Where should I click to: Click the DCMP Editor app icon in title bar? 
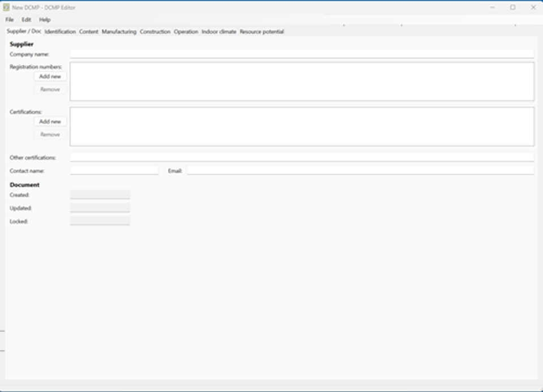6,7
